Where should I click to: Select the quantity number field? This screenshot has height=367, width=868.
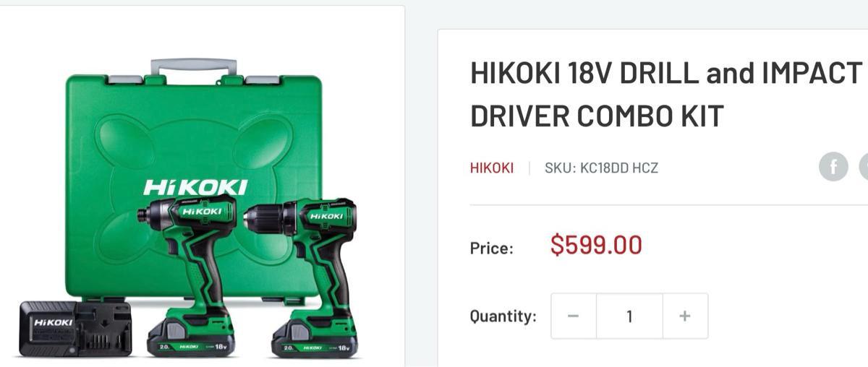(629, 316)
